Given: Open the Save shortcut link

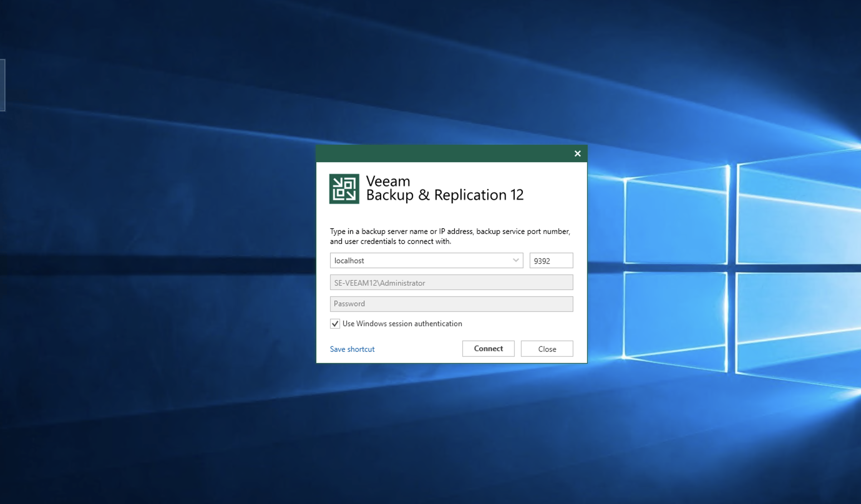Looking at the screenshot, I should coord(352,349).
